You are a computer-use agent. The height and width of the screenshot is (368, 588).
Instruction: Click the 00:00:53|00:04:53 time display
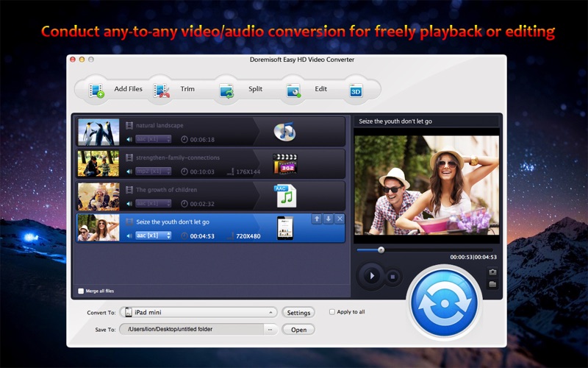473,257
